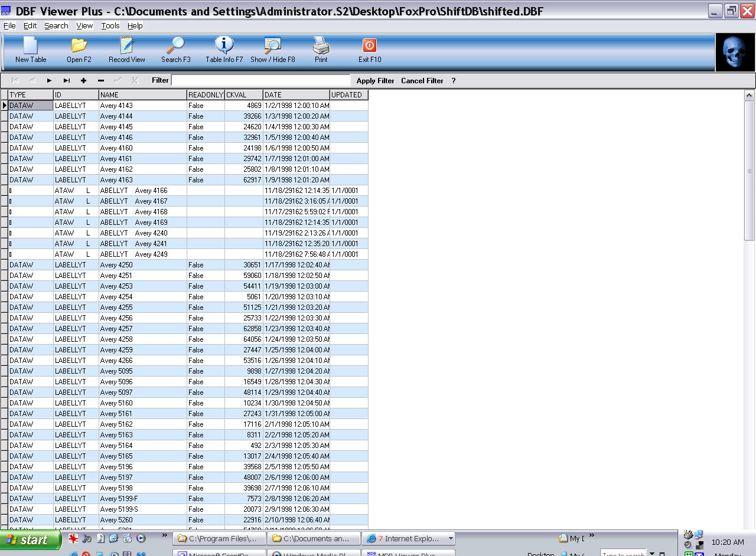
Task: Exit the program via Exit F10 icon
Action: pyautogui.click(x=370, y=46)
